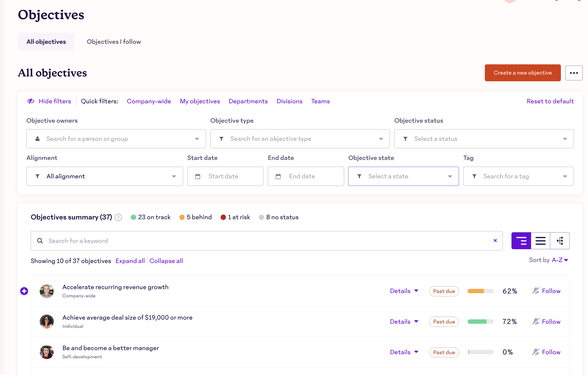This screenshot has height=375, width=588.
Task: Clear the keyword search with the X icon
Action: (495, 240)
